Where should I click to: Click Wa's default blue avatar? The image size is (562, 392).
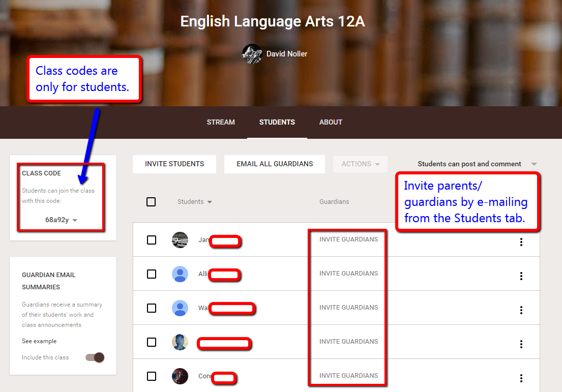coord(180,308)
